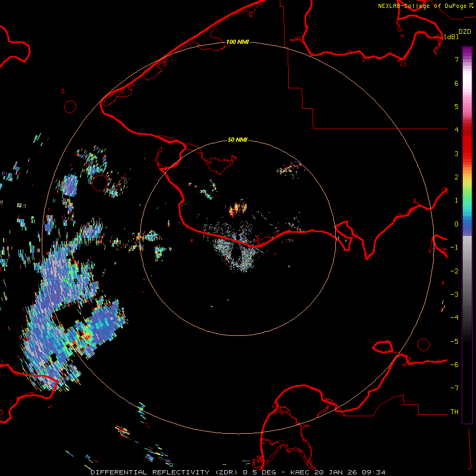Click the 'KAEC' radar site identifier

(300, 472)
